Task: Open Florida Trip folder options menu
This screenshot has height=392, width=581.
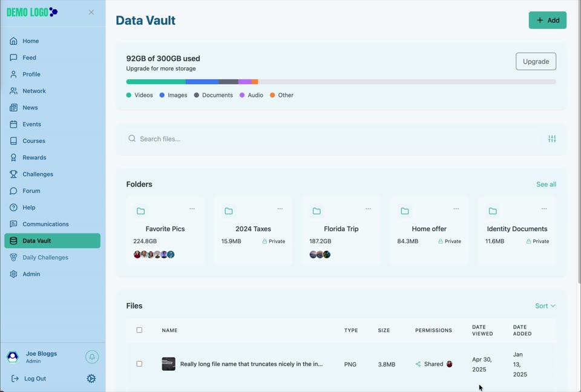Action: [368, 209]
